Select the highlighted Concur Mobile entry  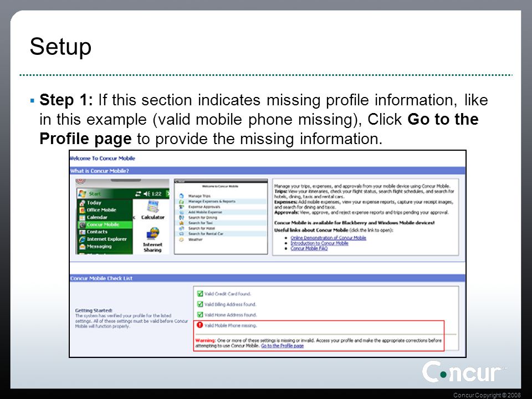tap(105, 224)
